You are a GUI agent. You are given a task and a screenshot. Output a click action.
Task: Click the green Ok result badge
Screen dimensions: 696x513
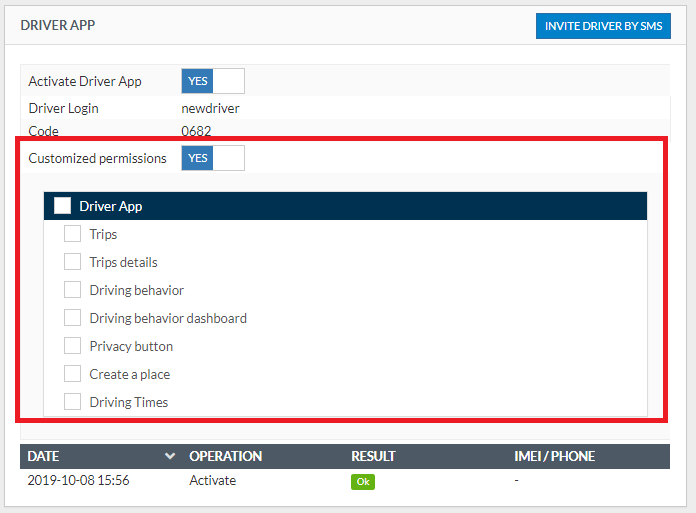(x=362, y=481)
